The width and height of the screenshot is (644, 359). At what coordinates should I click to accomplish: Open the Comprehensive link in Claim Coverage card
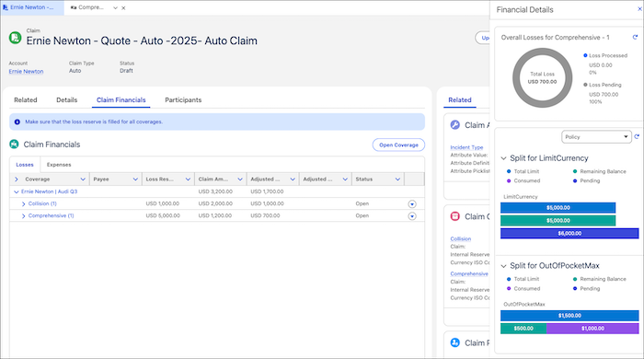tap(469, 273)
